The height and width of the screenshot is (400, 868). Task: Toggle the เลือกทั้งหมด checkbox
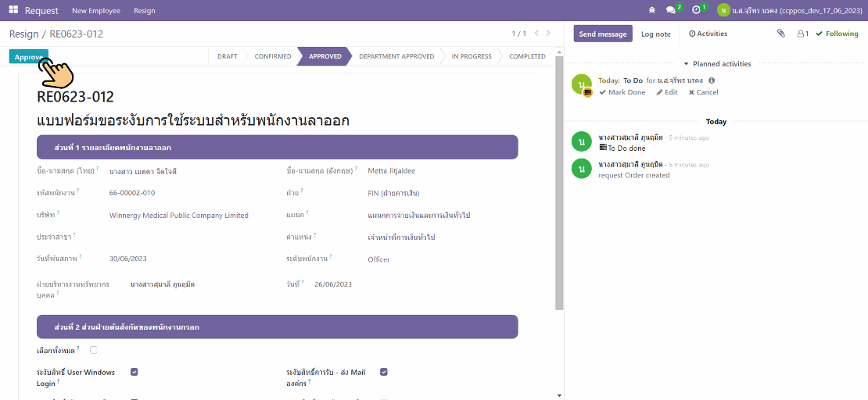click(94, 350)
